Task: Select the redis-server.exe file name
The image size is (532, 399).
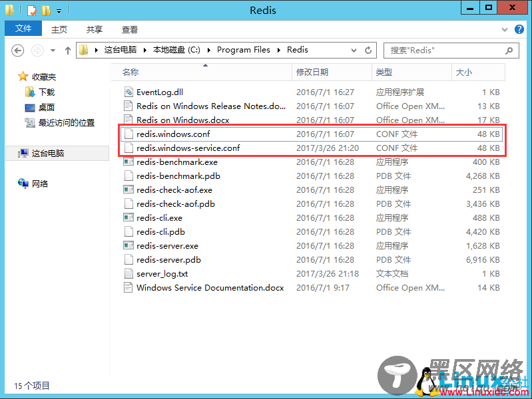Action: pyautogui.click(x=167, y=246)
